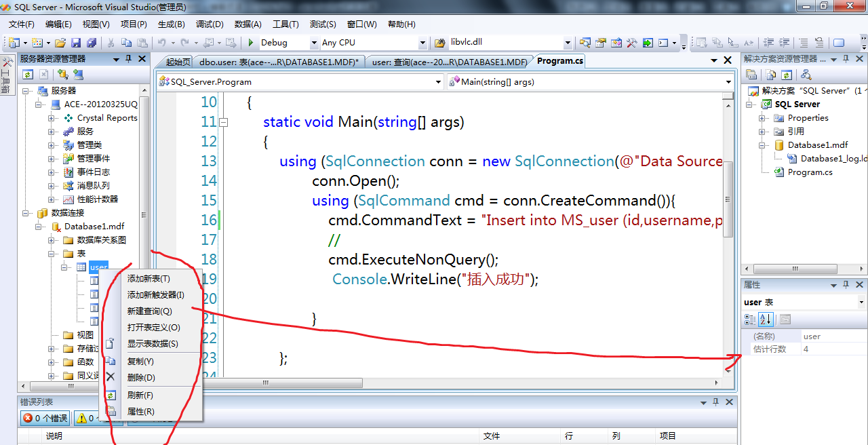Image resolution: width=868 pixels, height=445 pixels.
Task: Expand the Properties node in Solution Explorer
Action: (762, 118)
